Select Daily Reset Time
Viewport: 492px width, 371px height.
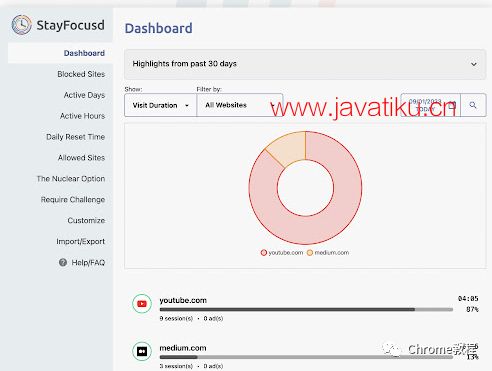click(x=76, y=137)
